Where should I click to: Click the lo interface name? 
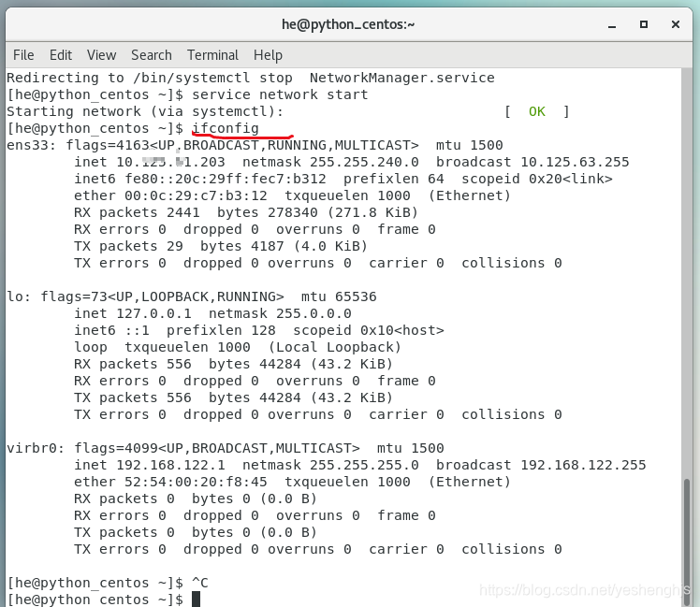pos(15,296)
